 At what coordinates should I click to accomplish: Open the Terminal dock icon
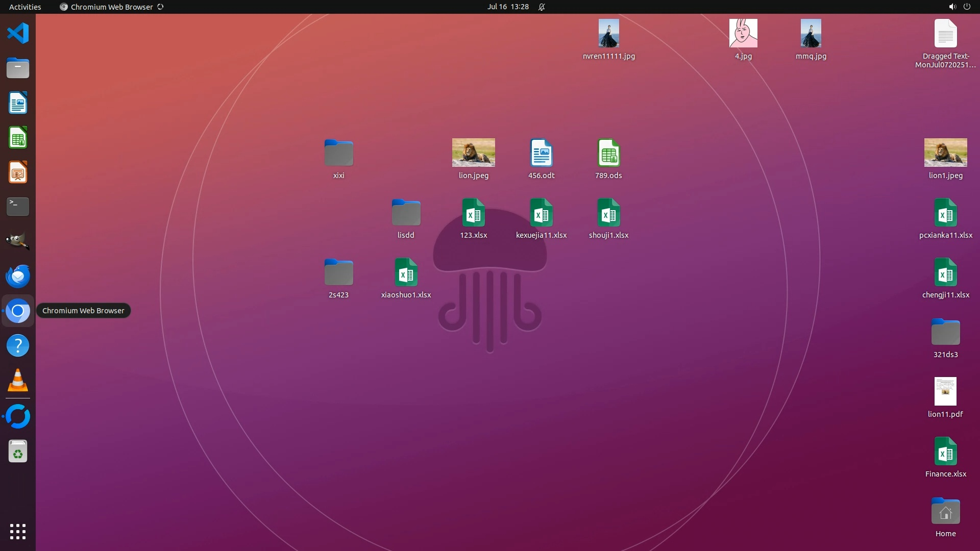18,207
